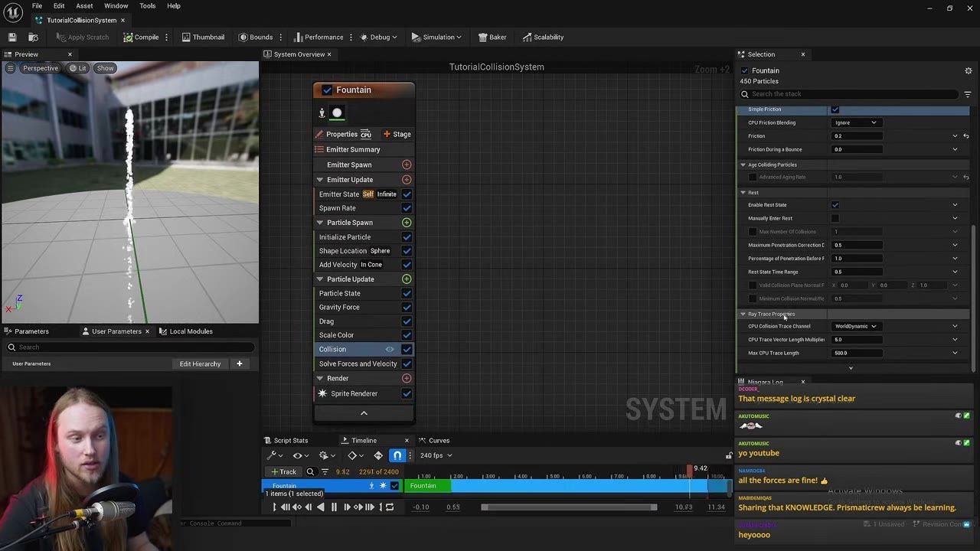980x551 pixels.
Task: Open CPU Collision Trace Channel dropdown
Action: point(855,326)
